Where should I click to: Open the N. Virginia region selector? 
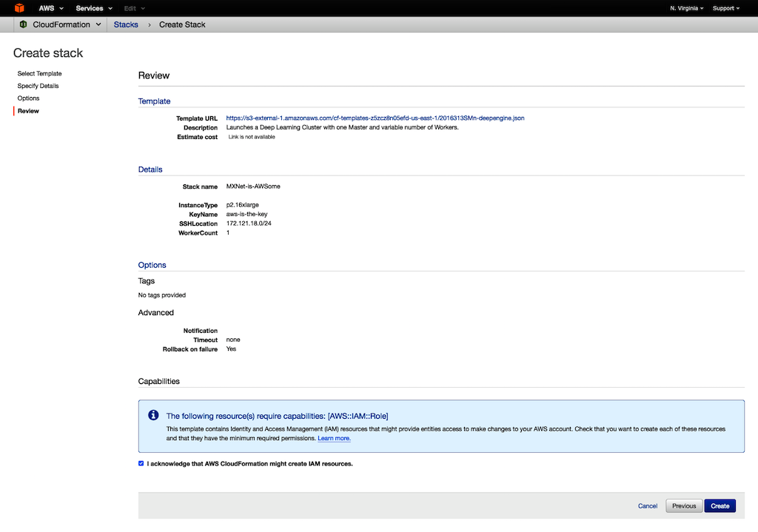pyautogui.click(x=686, y=8)
